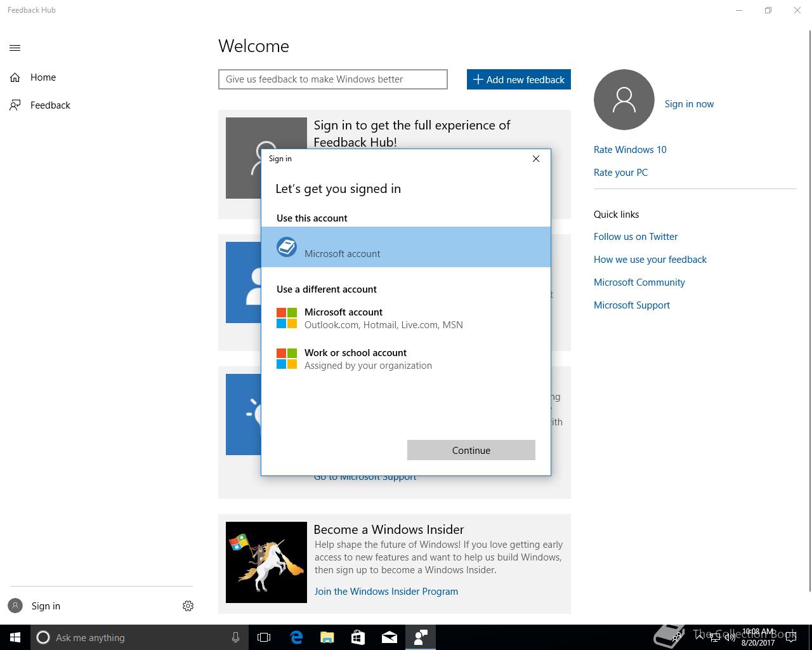Open the hamburger navigation menu

(x=15, y=48)
